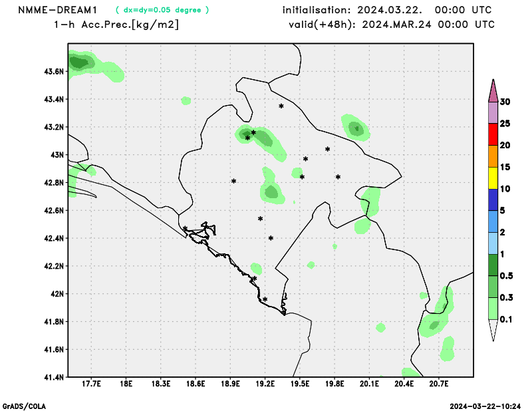Click the legend value label 25

505,124
